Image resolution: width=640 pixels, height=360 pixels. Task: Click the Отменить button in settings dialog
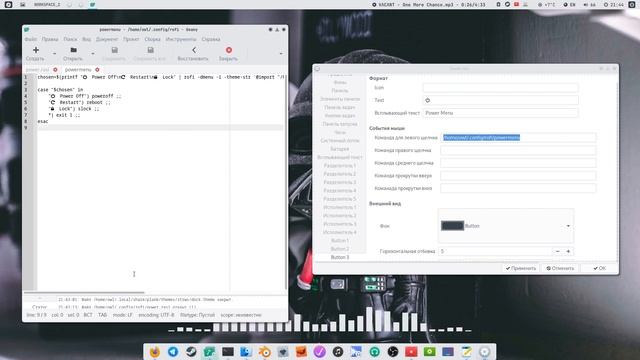[560, 268]
